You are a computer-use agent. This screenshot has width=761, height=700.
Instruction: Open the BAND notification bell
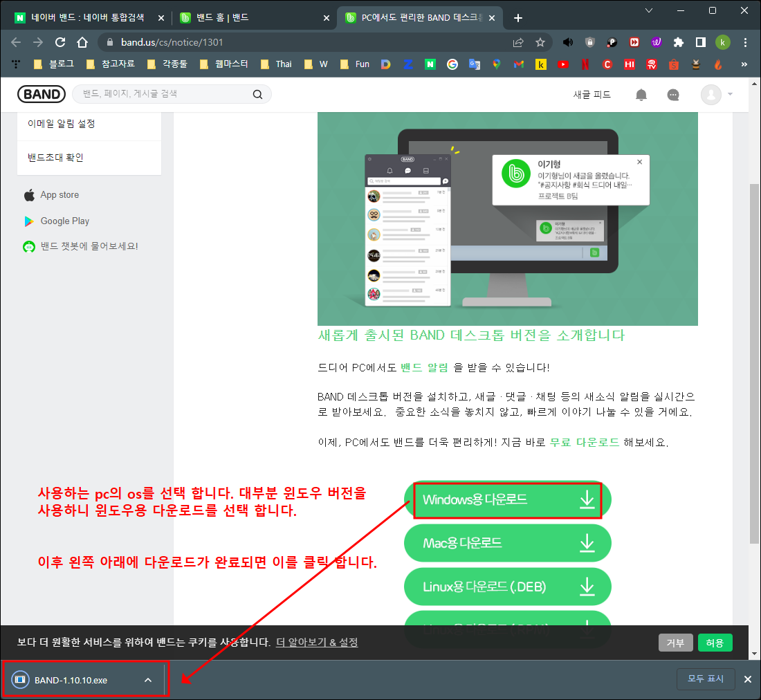point(641,95)
